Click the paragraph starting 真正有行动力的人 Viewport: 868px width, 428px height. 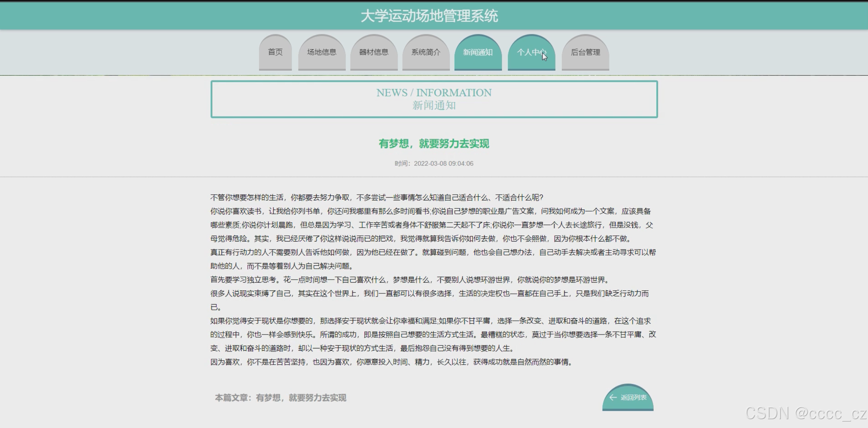click(433, 253)
